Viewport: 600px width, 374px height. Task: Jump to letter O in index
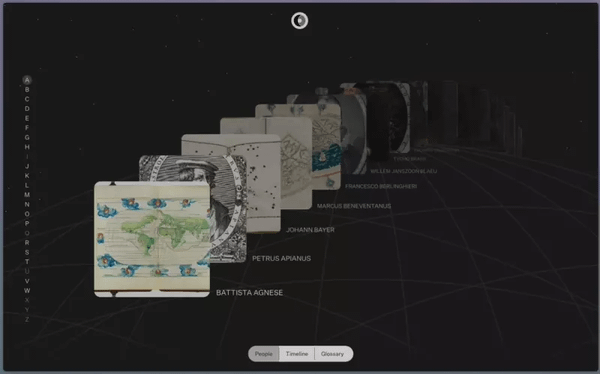pos(27,214)
